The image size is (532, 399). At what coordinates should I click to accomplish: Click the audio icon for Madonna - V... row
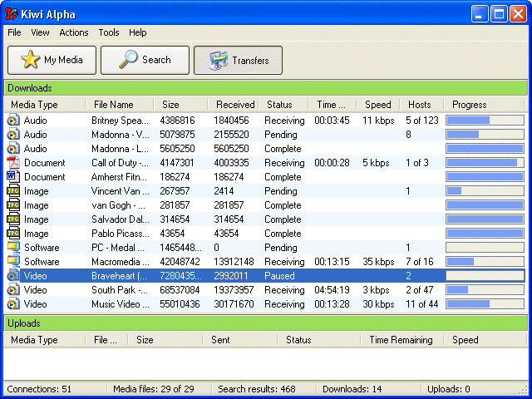tap(13, 135)
